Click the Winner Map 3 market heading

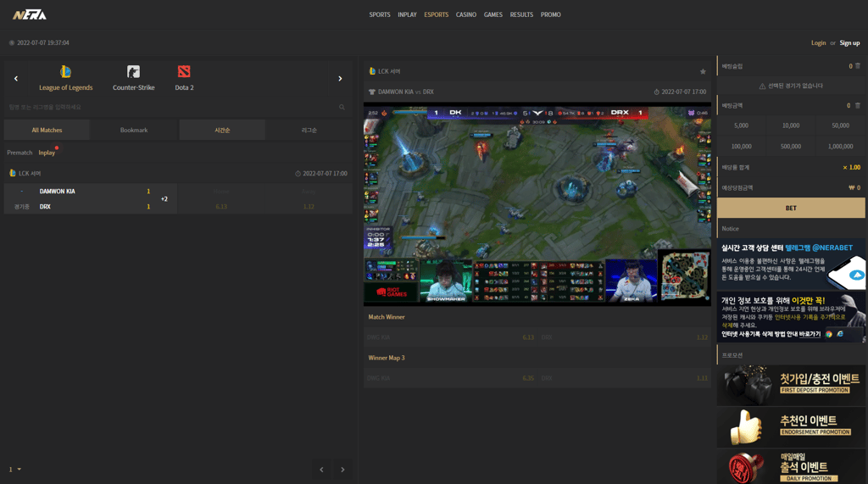tap(387, 359)
